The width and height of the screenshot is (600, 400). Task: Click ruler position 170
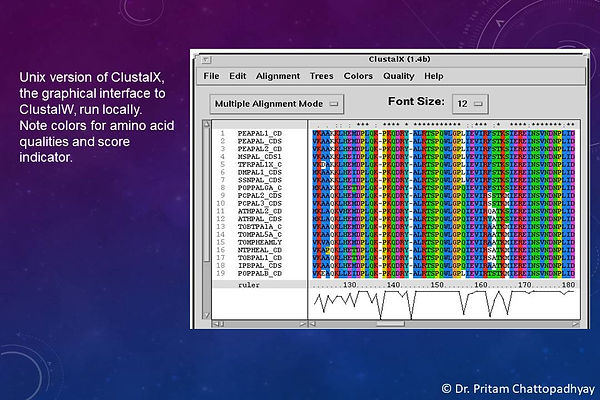pos(525,284)
